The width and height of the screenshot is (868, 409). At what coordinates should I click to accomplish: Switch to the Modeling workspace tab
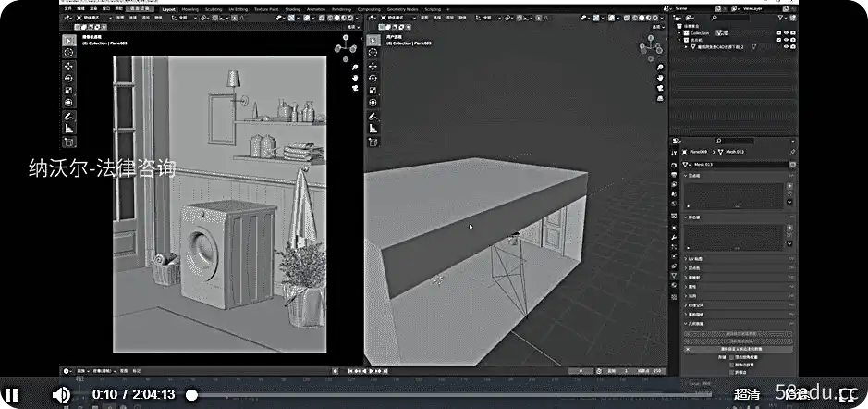tap(189, 9)
